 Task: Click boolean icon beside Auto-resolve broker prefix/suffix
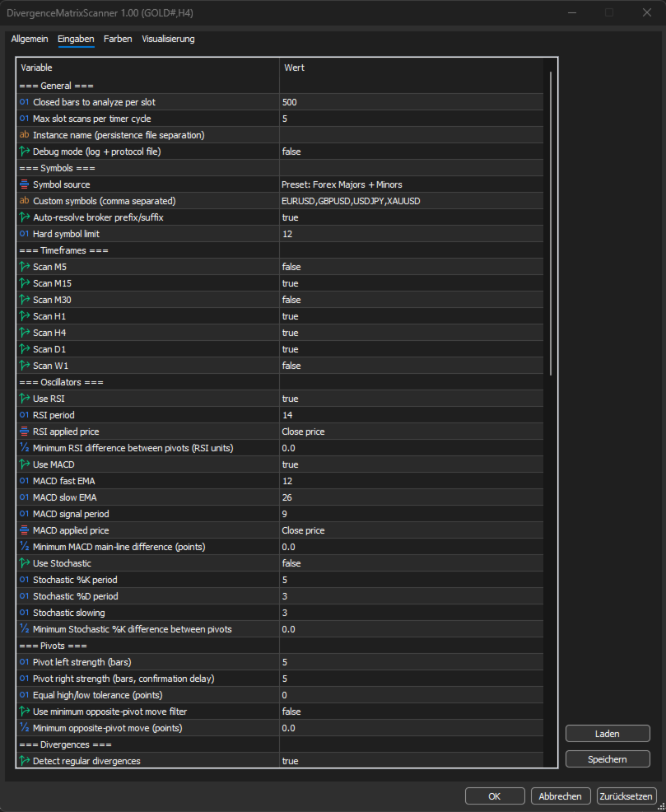25,217
